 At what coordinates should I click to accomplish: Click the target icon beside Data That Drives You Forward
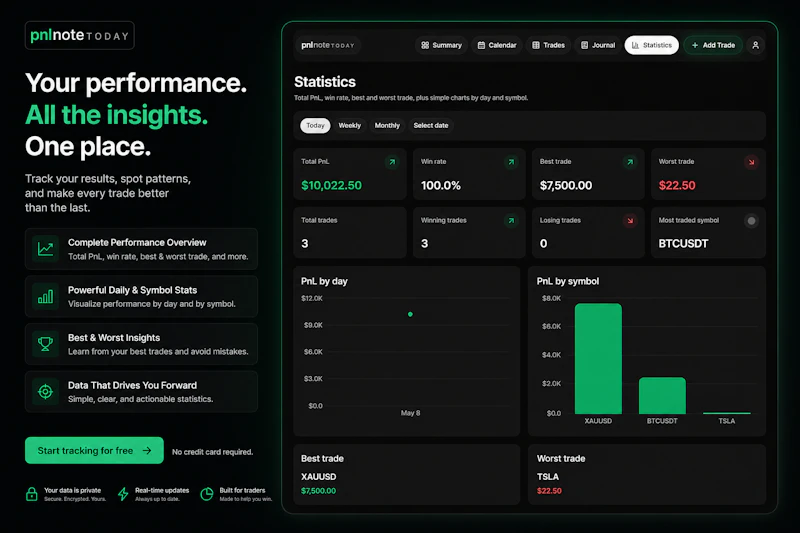click(x=45, y=391)
